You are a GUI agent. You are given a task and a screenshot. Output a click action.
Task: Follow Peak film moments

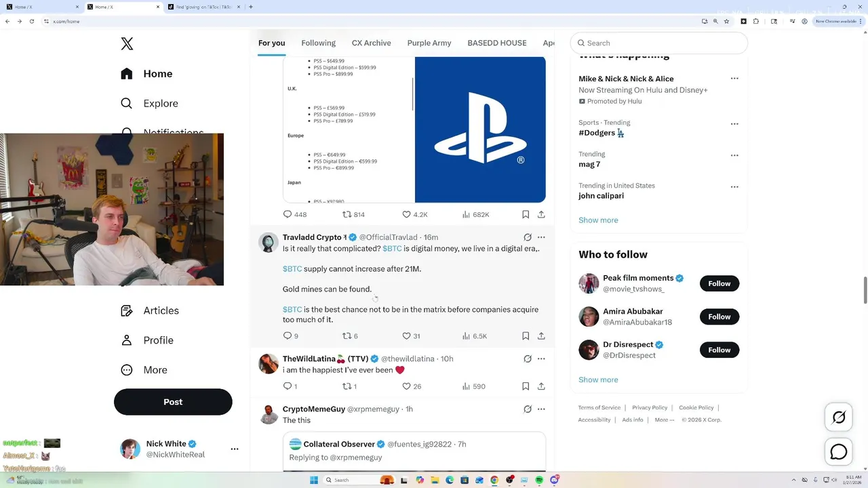(719, 283)
